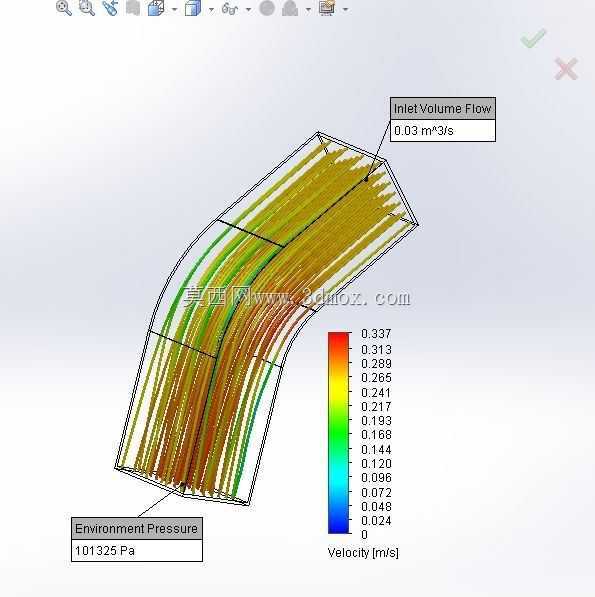Click the green checkmark to confirm
595x597 pixels.
pyautogui.click(x=534, y=38)
